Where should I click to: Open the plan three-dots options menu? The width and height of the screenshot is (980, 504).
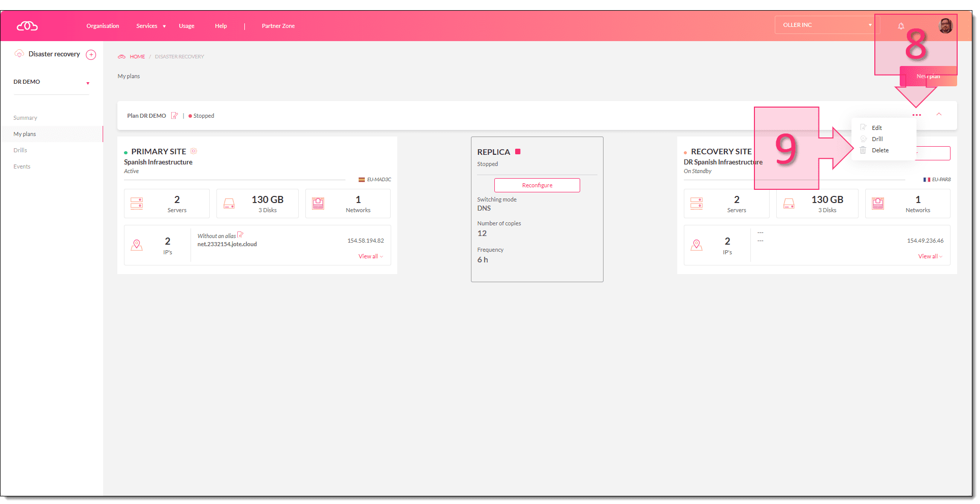pos(916,115)
